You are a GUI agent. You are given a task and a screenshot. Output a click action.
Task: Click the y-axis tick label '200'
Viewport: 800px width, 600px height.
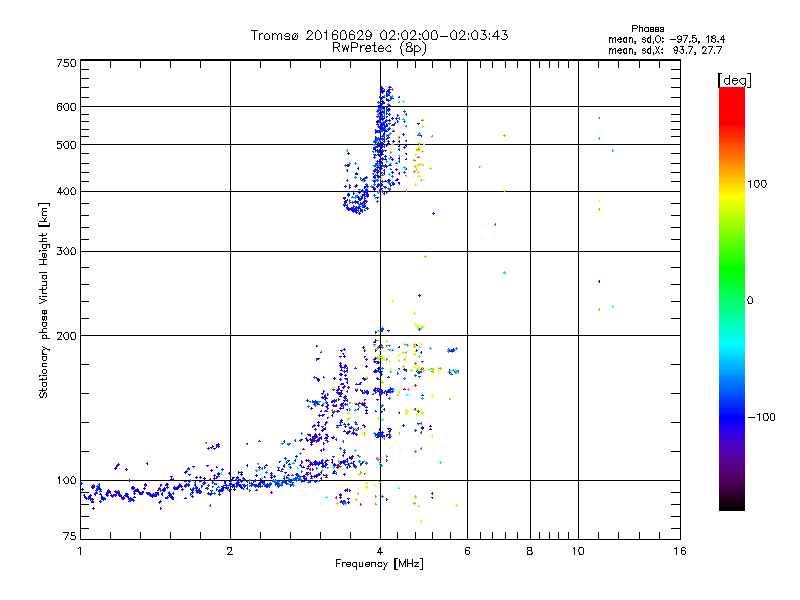tap(66, 336)
